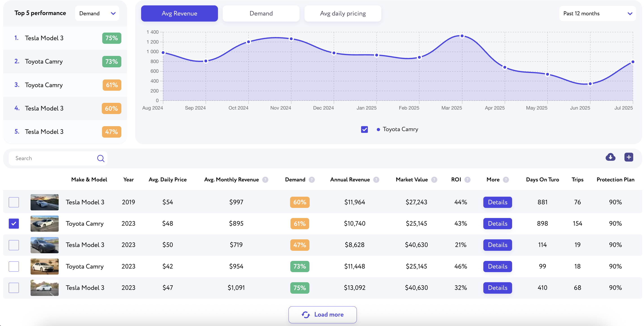This screenshot has width=644, height=326.
Task: Click the 898 days on Turo cell
Action: (x=542, y=224)
